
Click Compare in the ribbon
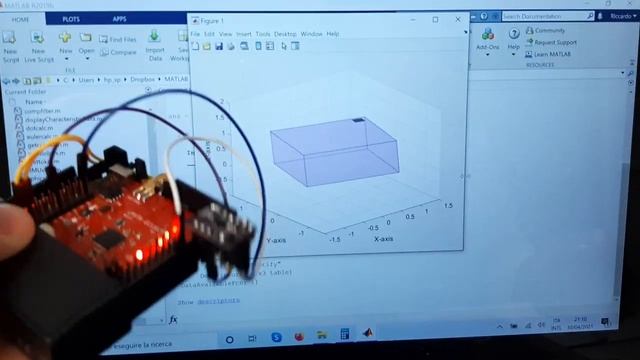point(118,52)
